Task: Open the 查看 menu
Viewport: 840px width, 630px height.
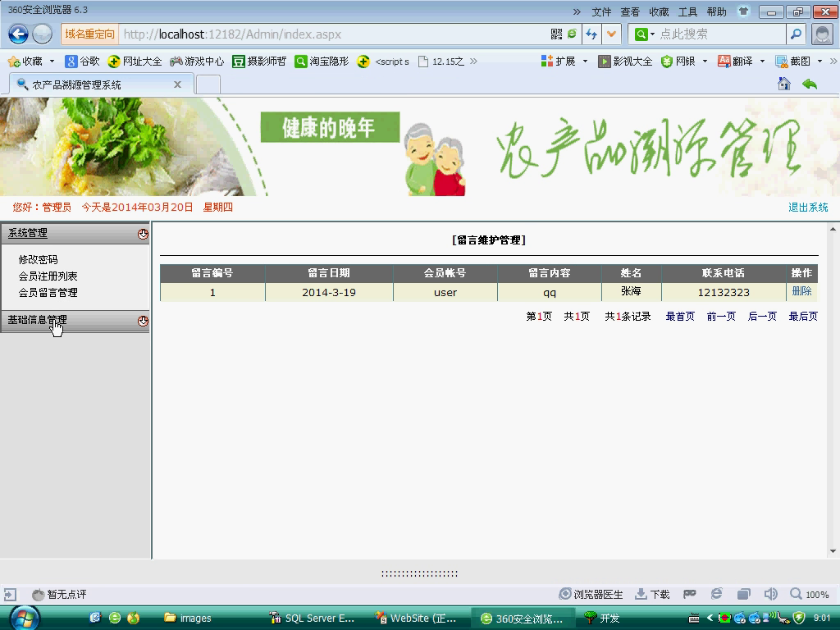Action: point(631,11)
